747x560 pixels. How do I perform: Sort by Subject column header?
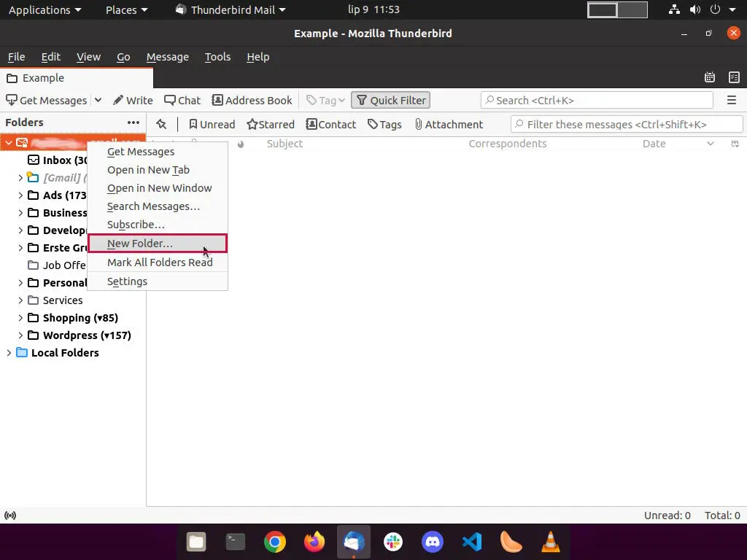(285, 144)
